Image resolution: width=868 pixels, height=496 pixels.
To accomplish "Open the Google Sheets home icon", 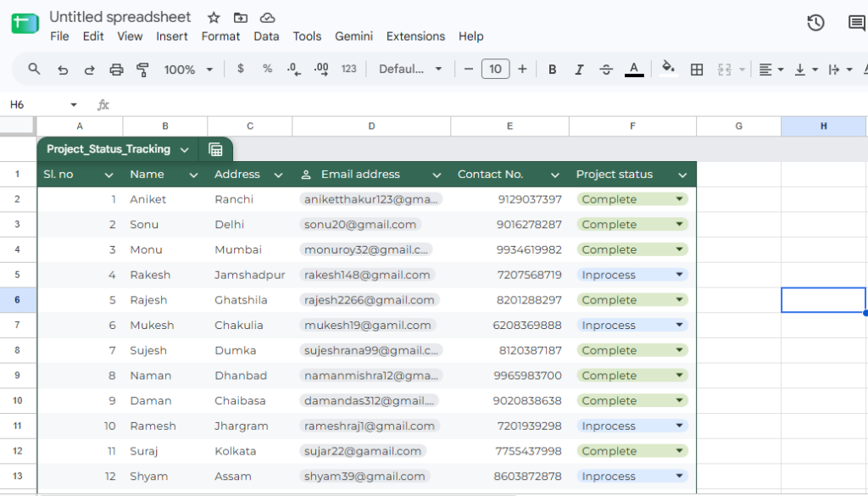I will tap(25, 24).
